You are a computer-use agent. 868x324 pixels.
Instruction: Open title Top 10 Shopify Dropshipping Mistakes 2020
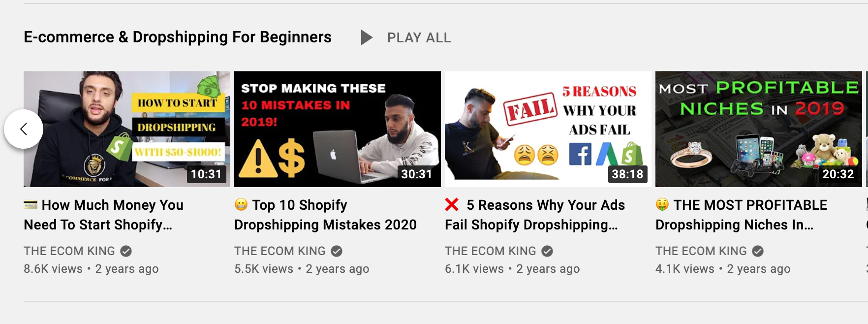pos(326,215)
